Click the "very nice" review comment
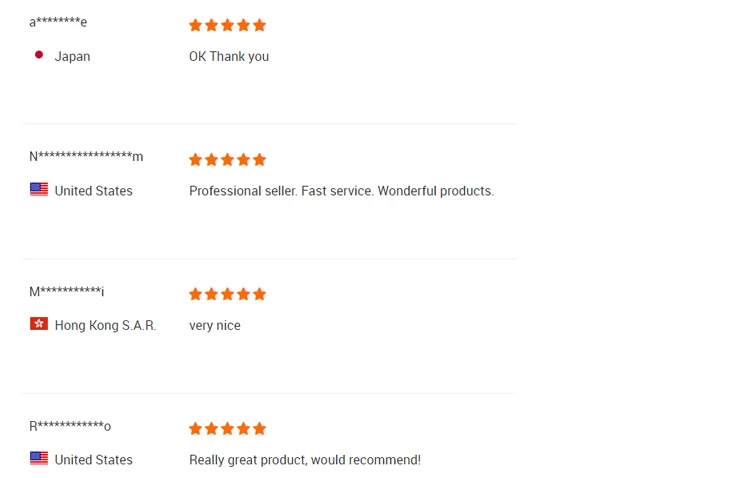The height and width of the screenshot is (478, 750). click(x=215, y=325)
